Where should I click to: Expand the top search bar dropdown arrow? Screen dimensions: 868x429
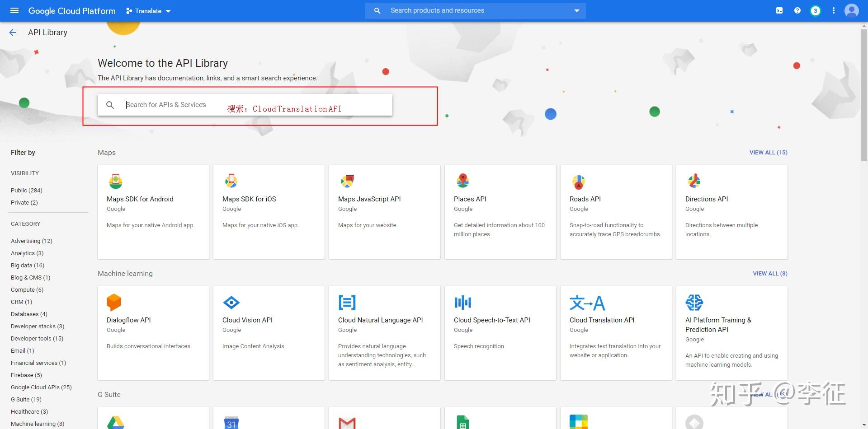click(x=577, y=11)
